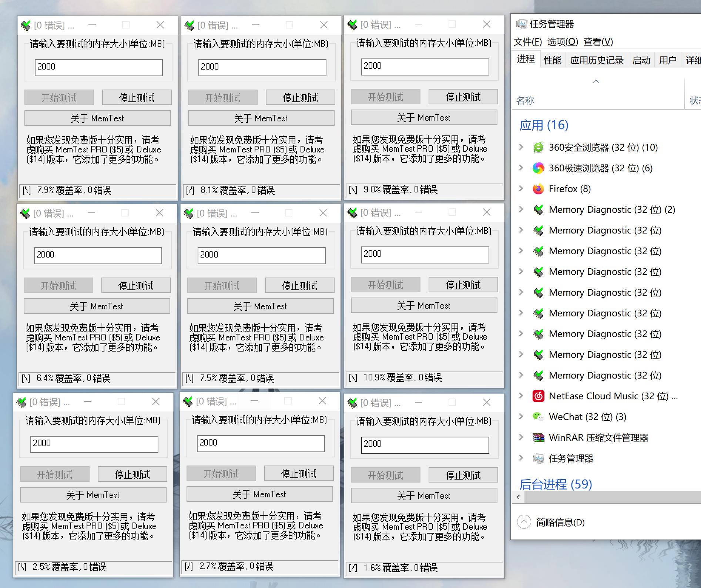The height and width of the screenshot is (588, 701).
Task: Expand the Firefox (8) process group
Action: pos(521,189)
